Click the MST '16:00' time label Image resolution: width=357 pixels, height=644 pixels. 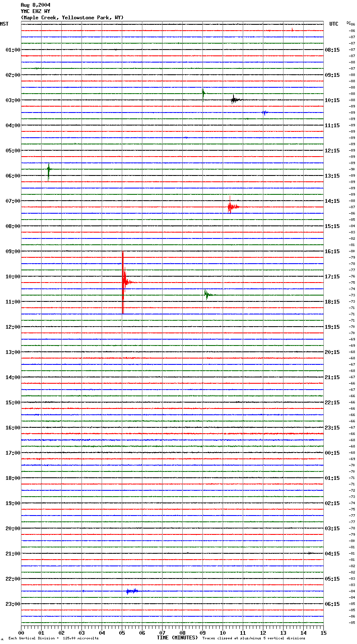13,428
